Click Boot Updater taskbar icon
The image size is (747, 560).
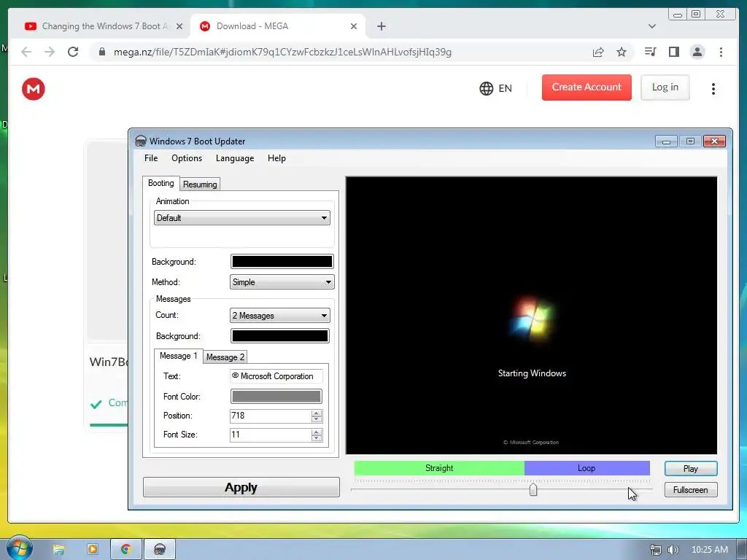pos(160,550)
